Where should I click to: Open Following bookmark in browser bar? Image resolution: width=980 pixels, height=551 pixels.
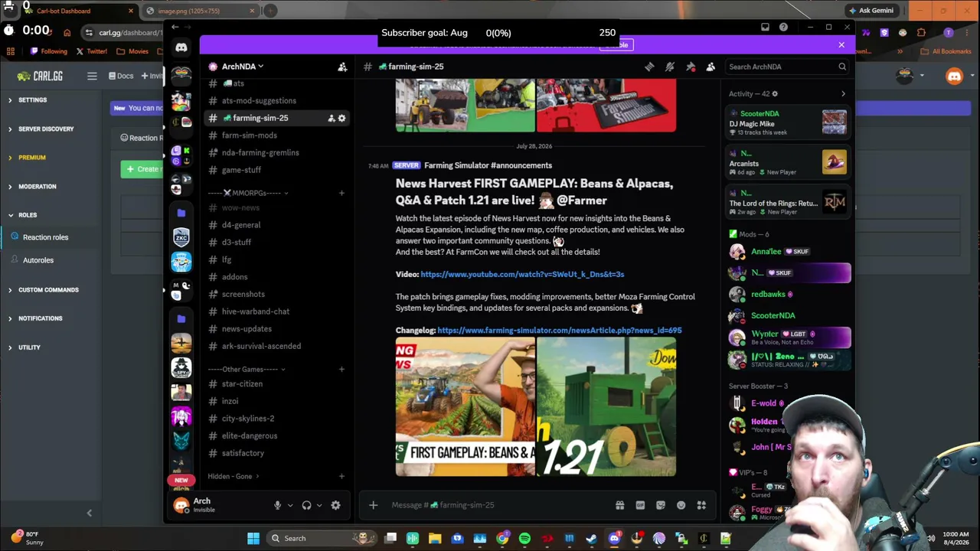50,51
